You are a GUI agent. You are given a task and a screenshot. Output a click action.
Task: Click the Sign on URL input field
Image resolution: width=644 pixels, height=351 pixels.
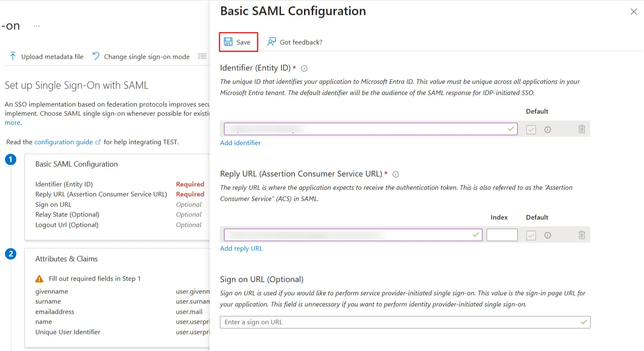[405, 322]
